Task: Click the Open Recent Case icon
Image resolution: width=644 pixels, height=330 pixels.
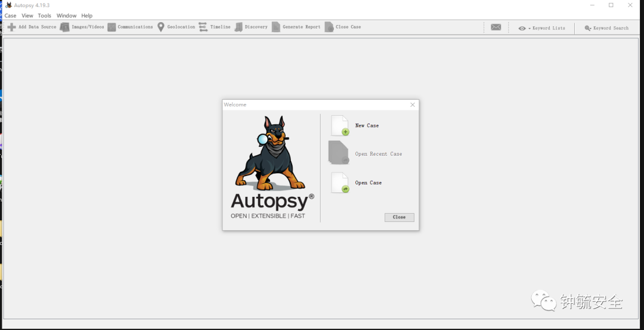Action: click(339, 152)
